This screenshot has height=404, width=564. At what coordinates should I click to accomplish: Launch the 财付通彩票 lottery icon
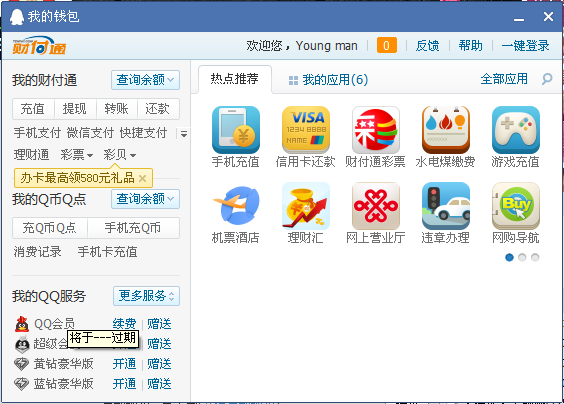click(x=376, y=130)
